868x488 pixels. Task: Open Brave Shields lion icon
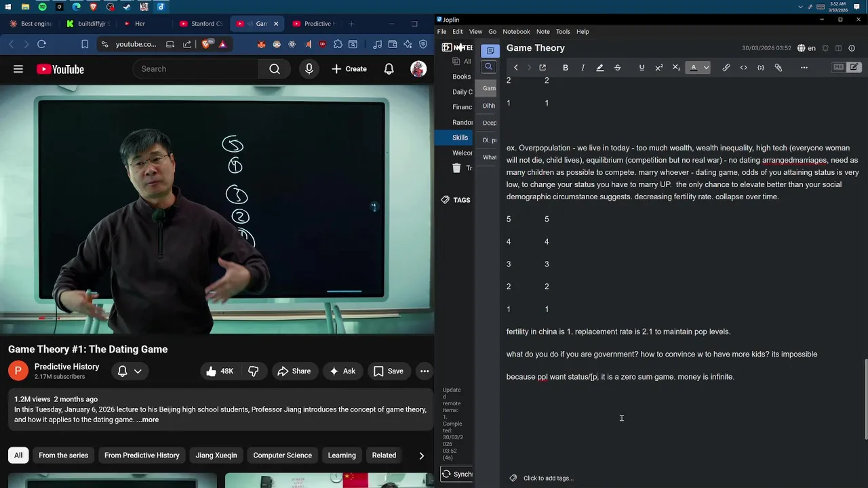(x=206, y=44)
